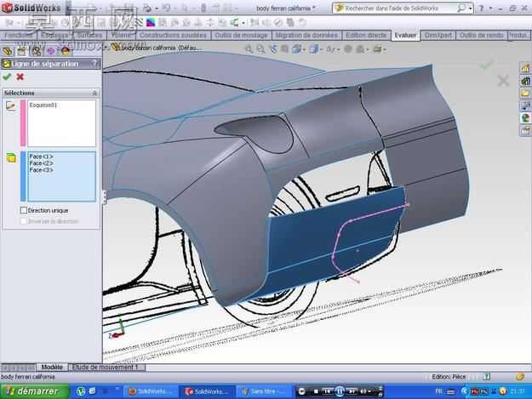Open the help question mark dropdown arrow

pos(490,9)
